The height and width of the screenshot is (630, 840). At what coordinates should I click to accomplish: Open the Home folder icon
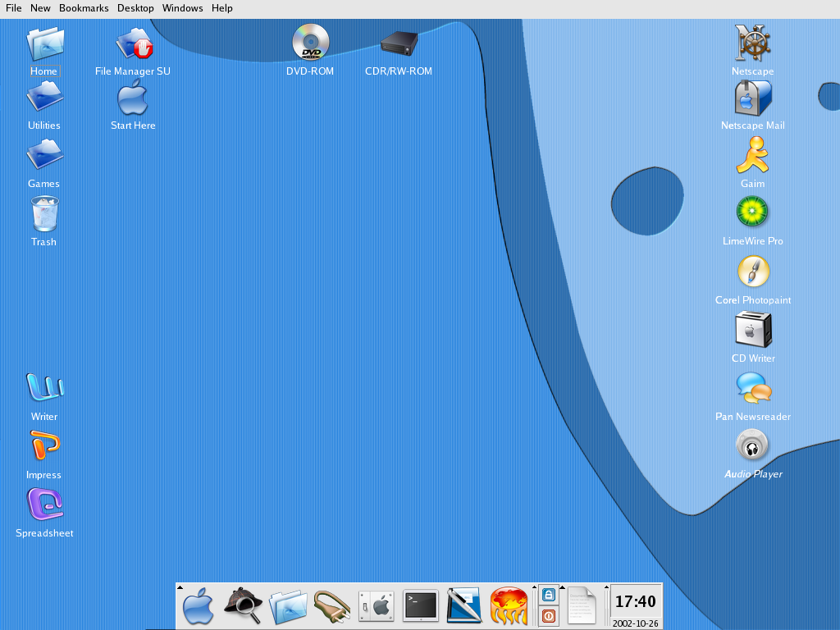[x=45, y=44]
